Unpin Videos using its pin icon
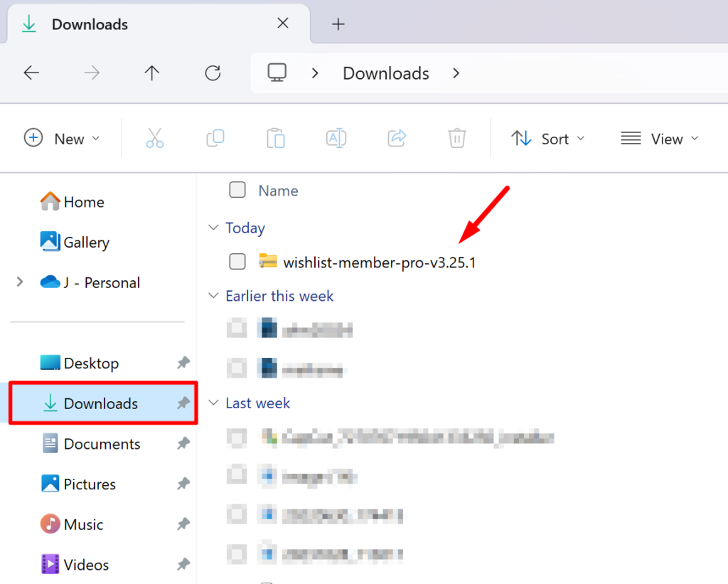The height and width of the screenshot is (584, 728). tap(183, 565)
